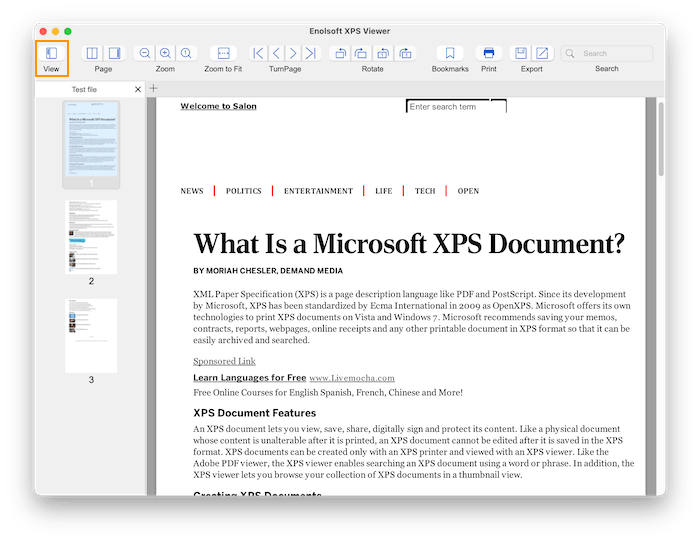Image resolution: width=700 pixels, height=541 pixels.
Task: Switch to two-page layout icon
Action: tap(93, 53)
